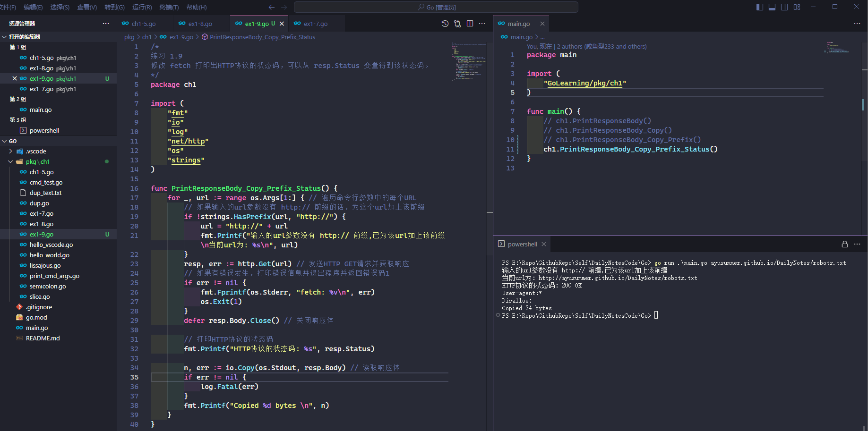Viewport: 868px width, 431px height.
Task: Open the 编辑(E) menu
Action: (x=33, y=7)
